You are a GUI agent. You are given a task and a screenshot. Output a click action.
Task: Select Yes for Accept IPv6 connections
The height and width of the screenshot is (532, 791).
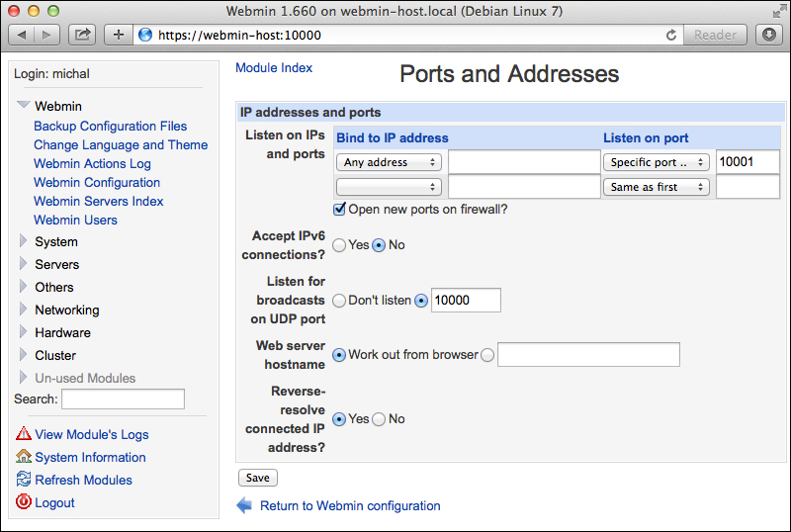[339, 245]
